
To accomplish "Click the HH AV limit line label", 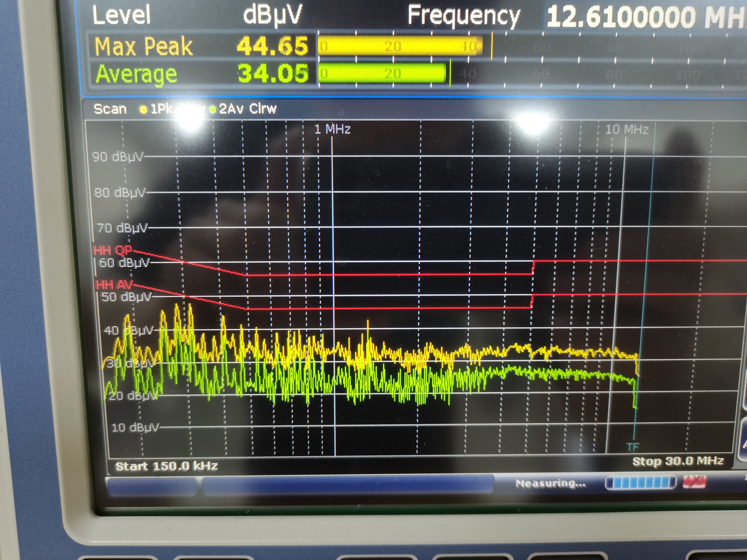I will [x=114, y=285].
